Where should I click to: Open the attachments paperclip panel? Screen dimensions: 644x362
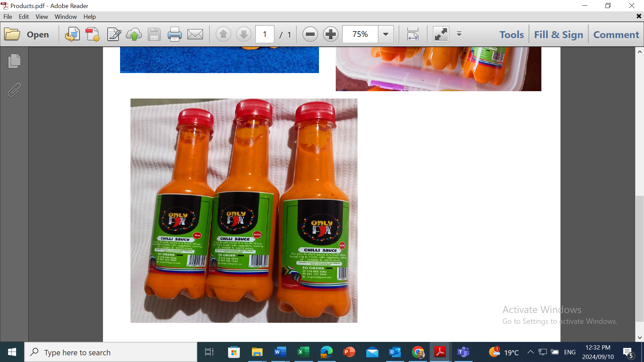(14, 90)
